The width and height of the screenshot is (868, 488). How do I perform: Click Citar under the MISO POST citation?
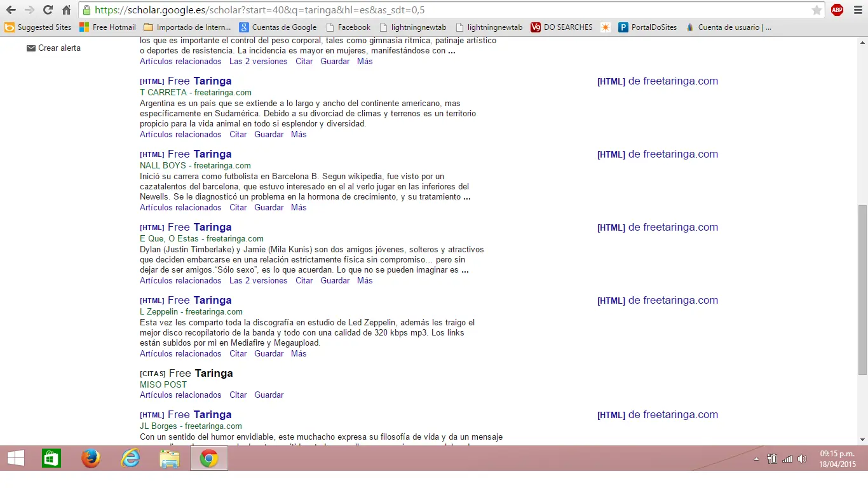pyautogui.click(x=238, y=395)
